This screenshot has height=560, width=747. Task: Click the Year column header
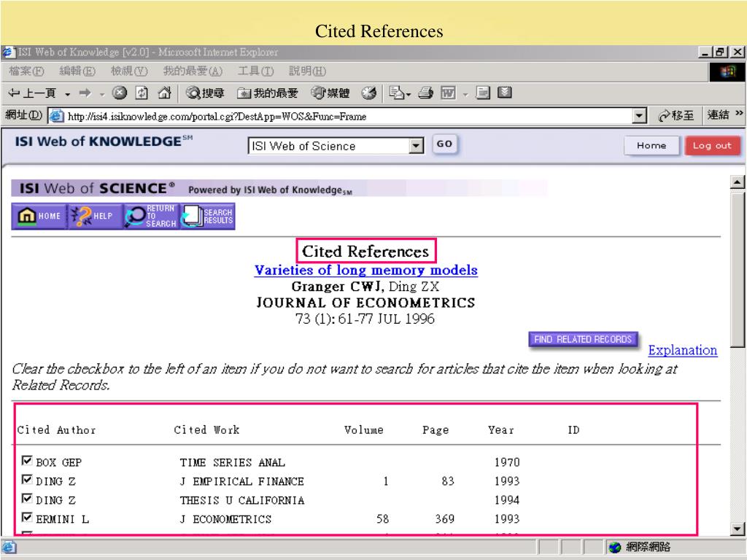(x=500, y=430)
